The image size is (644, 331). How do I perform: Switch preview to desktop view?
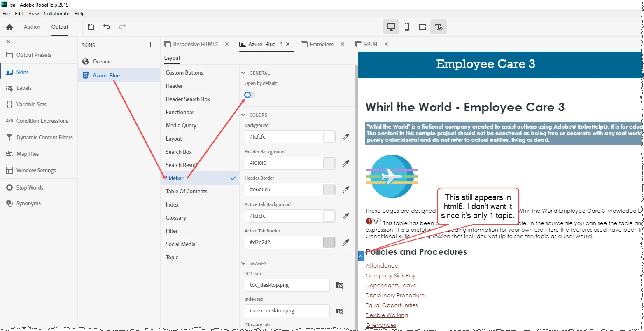(x=391, y=27)
